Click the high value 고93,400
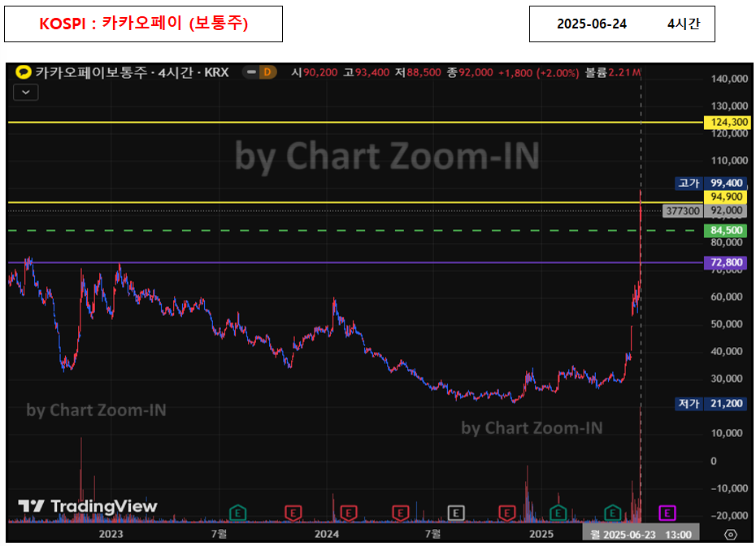Screen dimensions: 756x546 tap(367, 73)
